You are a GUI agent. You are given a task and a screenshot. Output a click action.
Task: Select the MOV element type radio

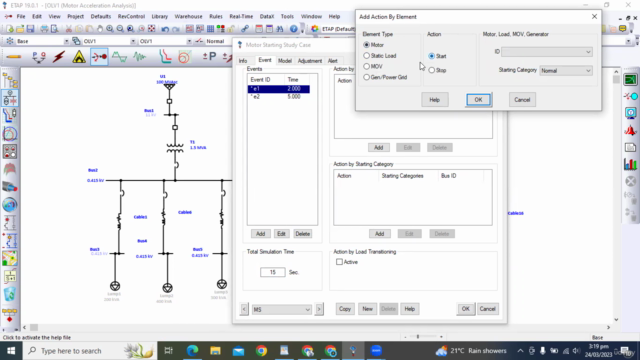coord(367,66)
